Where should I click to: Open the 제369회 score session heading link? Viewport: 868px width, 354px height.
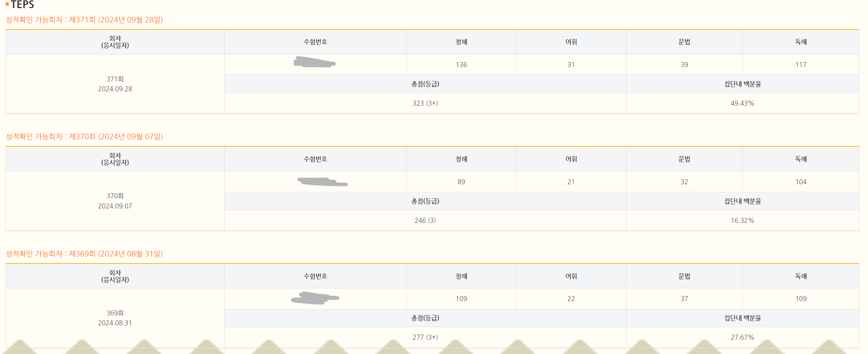point(84,254)
